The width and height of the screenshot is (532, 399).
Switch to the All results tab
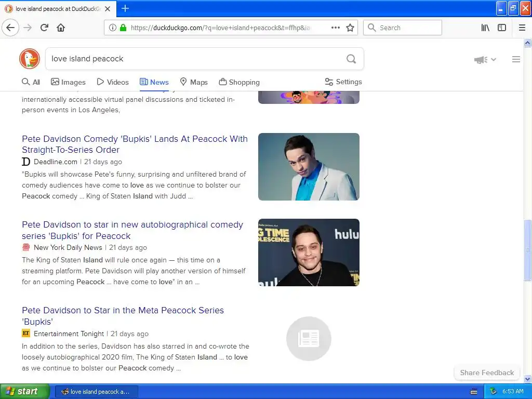(x=31, y=82)
